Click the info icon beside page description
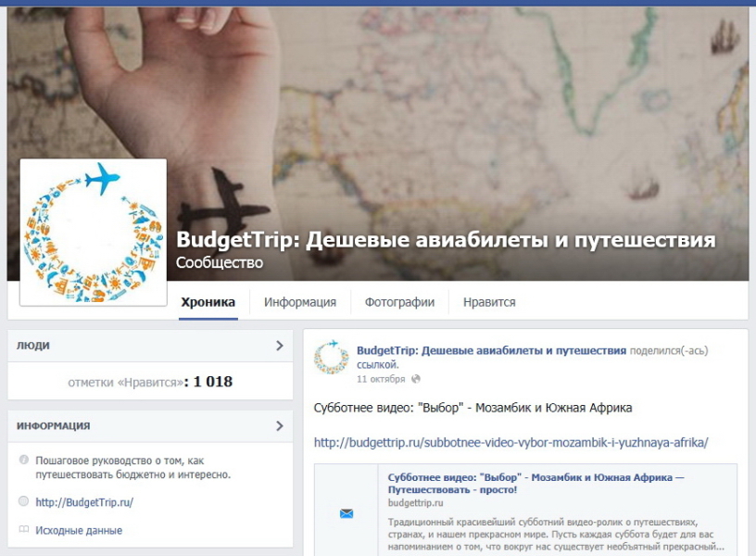This screenshot has width=756, height=556. 24,460
